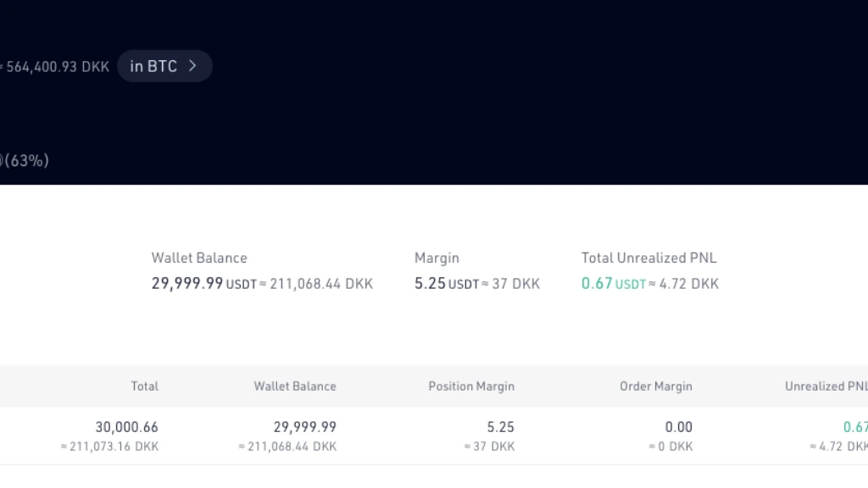
Task: Click the Order Margin column header
Action: pyautogui.click(x=656, y=386)
